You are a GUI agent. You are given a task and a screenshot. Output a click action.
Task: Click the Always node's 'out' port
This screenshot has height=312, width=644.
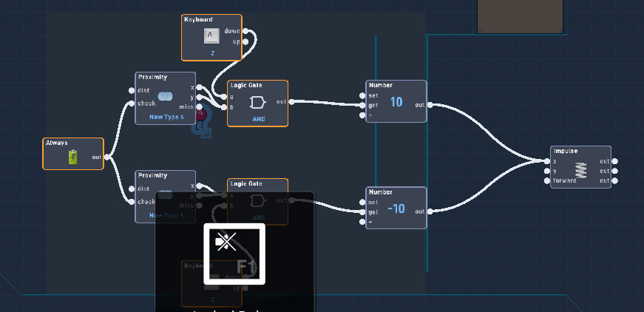(107, 157)
